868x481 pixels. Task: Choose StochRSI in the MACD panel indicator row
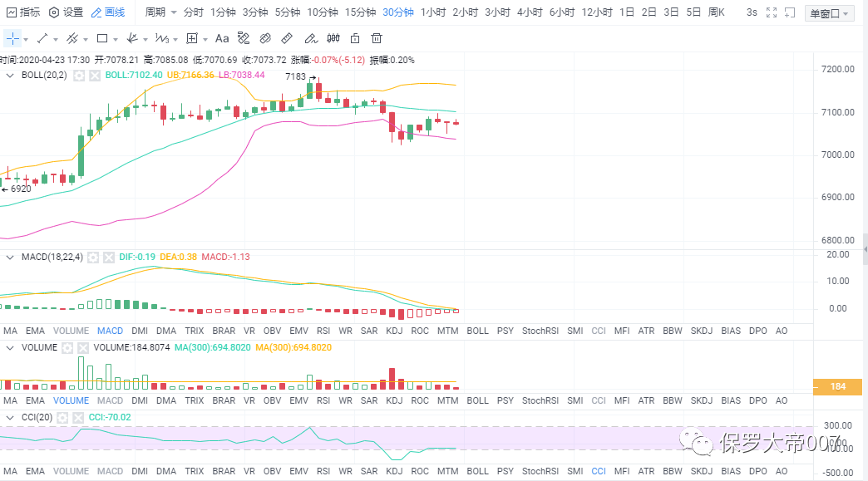(x=540, y=331)
